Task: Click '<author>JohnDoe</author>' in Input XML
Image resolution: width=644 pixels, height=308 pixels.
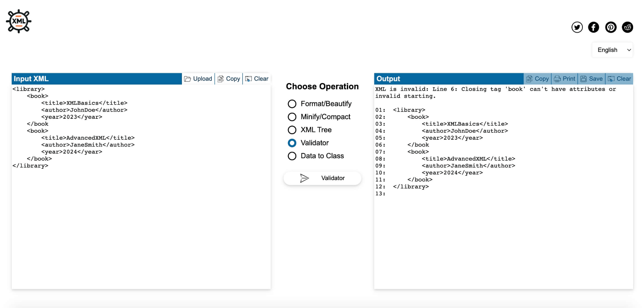Action: point(84,110)
